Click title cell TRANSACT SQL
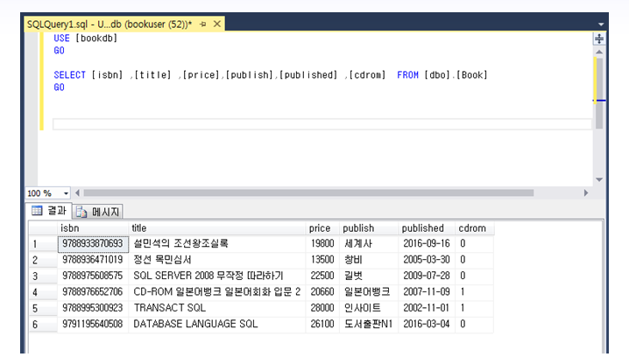 coord(217,308)
